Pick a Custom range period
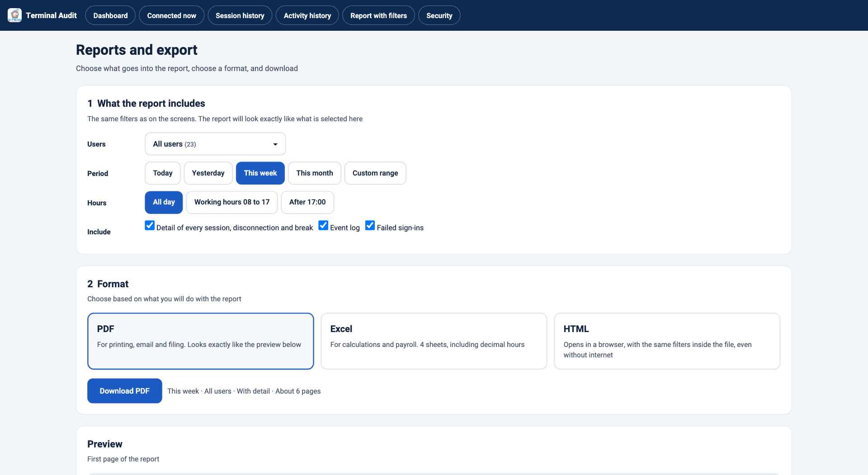Viewport: 868px width, 475px height. click(375, 173)
